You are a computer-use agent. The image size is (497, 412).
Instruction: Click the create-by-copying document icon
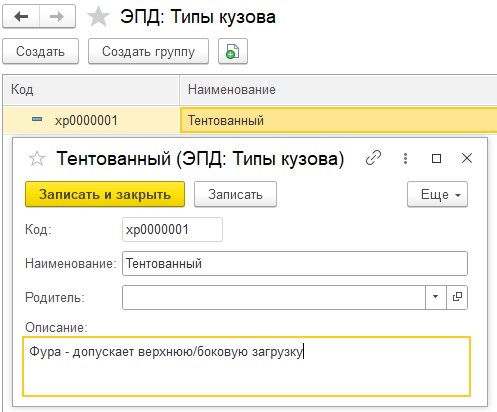233,51
